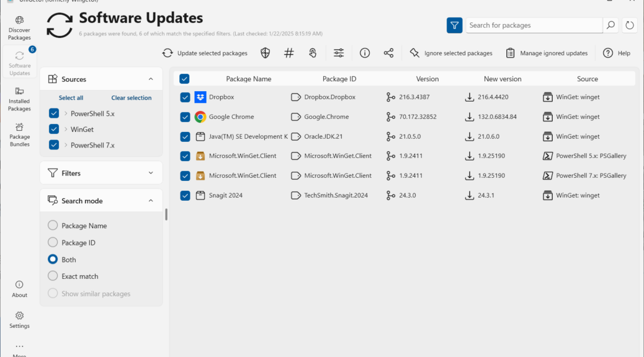
Task: Expand the Filters panel chevron
Action: [151, 173]
